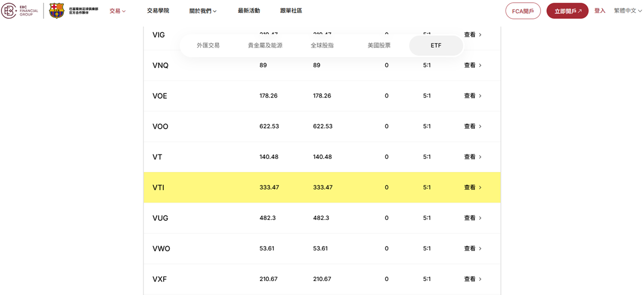Go to 交易學院 page

click(158, 11)
